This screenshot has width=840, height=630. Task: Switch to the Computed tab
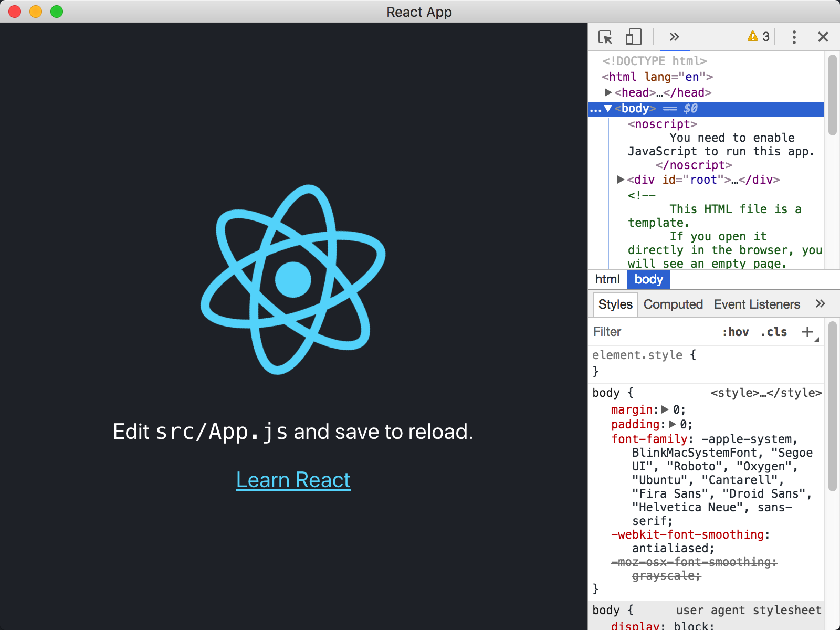click(x=673, y=304)
